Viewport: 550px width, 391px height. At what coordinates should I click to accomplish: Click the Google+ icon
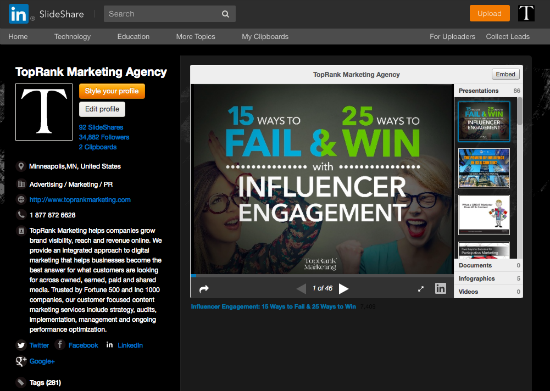click(21, 361)
